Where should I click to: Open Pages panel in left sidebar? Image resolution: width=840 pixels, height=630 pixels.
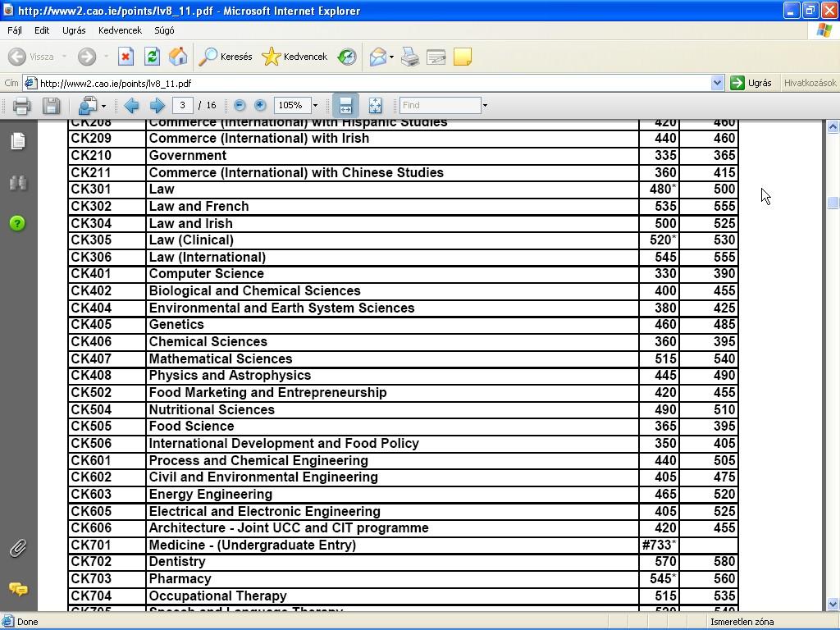(18, 141)
